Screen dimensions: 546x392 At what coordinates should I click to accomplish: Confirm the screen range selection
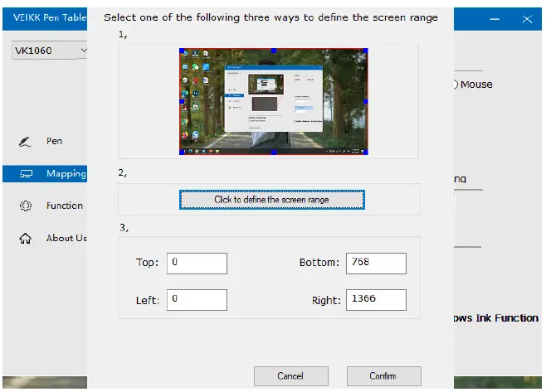(x=383, y=376)
